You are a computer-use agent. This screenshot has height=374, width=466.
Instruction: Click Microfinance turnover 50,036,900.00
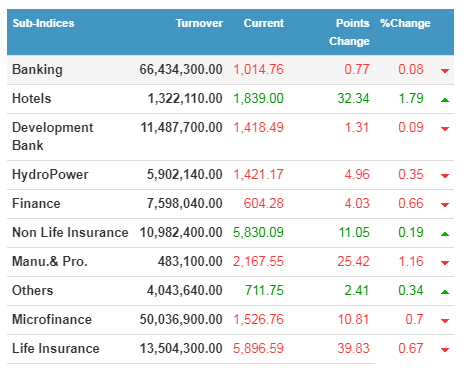pyautogui.click(x=181, y=319)
